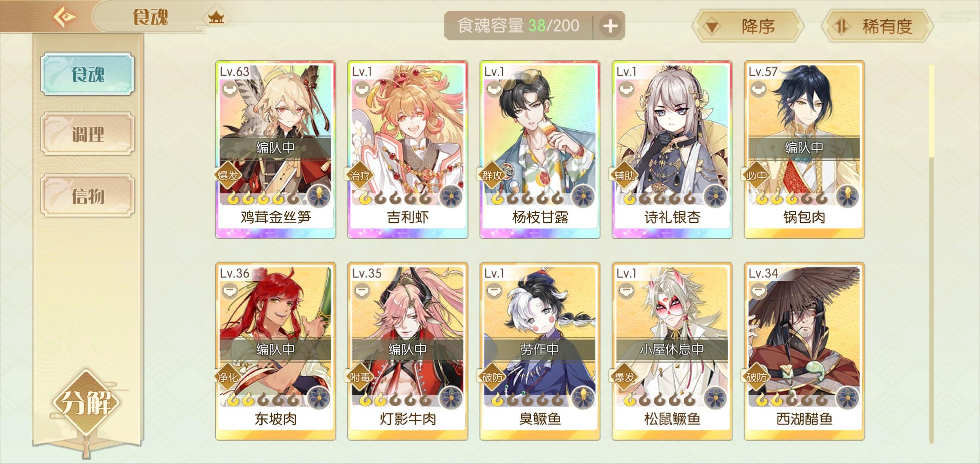Click the vertical scrollbar on the right
Image resolution: width=980 pixels, height=464 pixels.
[931, 253]
